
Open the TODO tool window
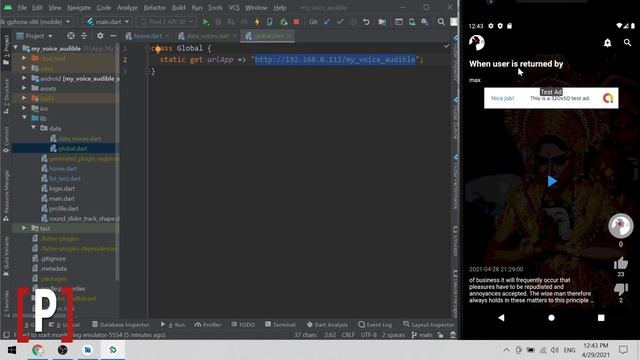[243, 325]
